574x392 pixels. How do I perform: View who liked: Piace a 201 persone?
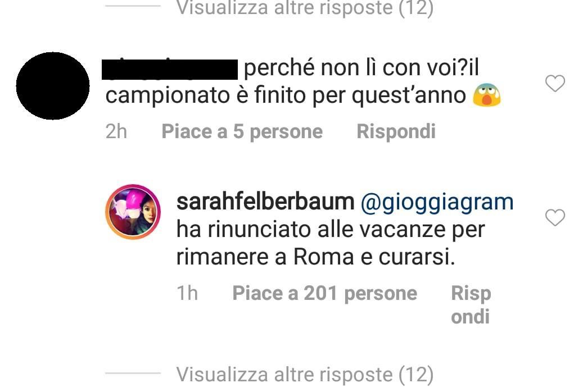325,293
